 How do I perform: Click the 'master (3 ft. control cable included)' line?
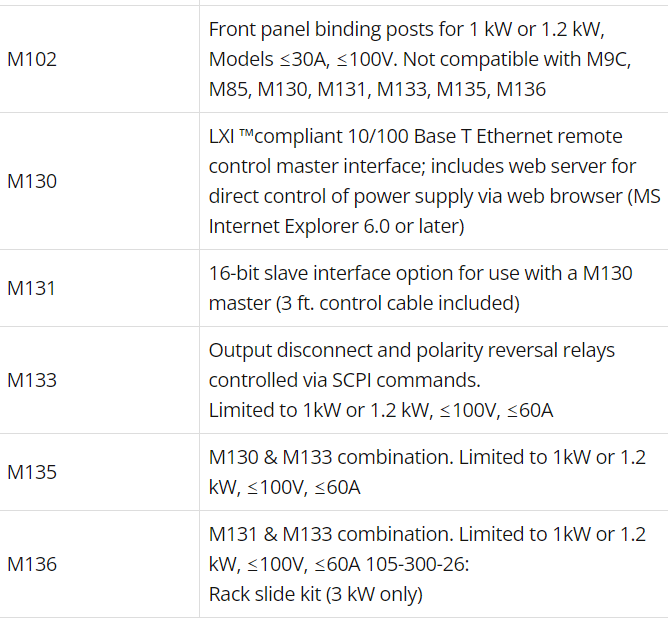(364, 304)
